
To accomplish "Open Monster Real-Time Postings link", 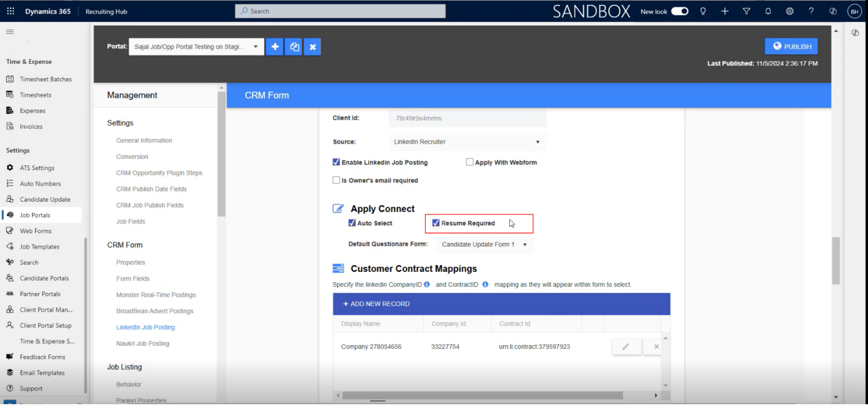I will pos(156,295).
